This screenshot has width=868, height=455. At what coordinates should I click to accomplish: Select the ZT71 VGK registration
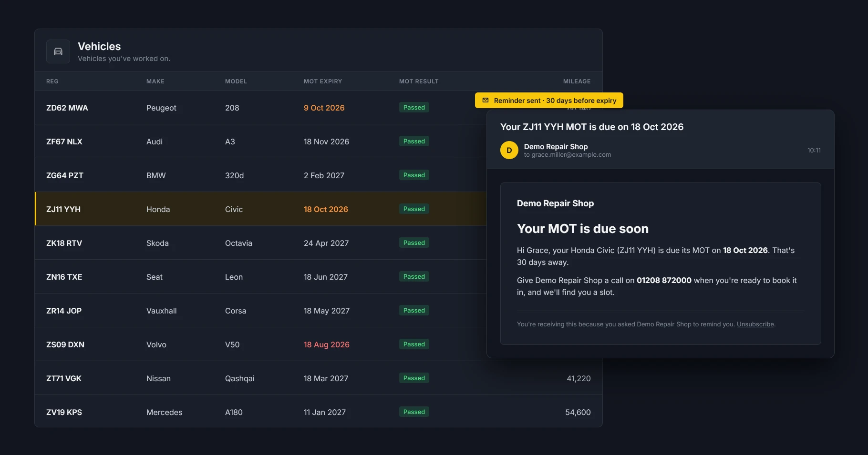tap(64, 378)
